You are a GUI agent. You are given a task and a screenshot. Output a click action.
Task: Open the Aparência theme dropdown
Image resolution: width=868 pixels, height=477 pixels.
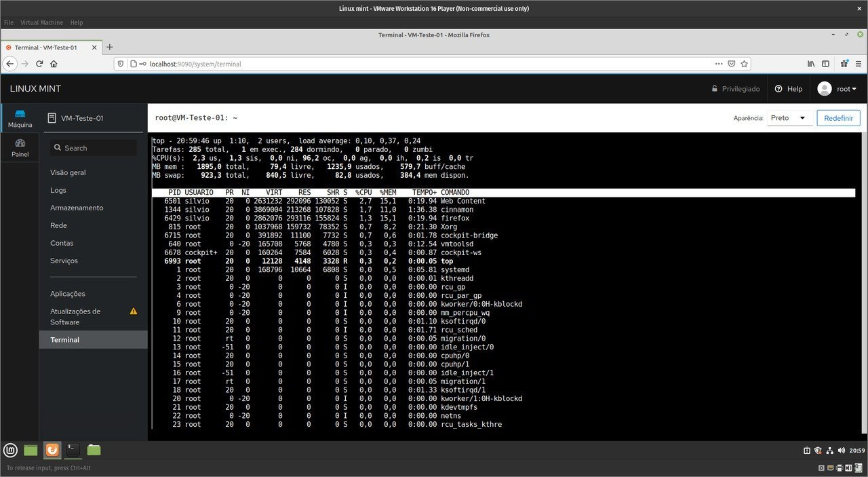coord(789,118)
